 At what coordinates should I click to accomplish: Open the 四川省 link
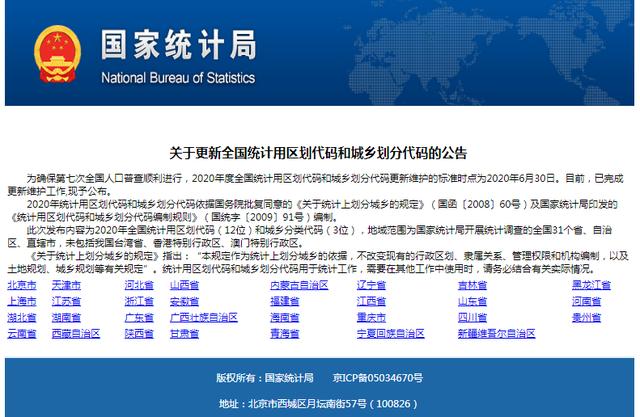(x=472, y=317)
